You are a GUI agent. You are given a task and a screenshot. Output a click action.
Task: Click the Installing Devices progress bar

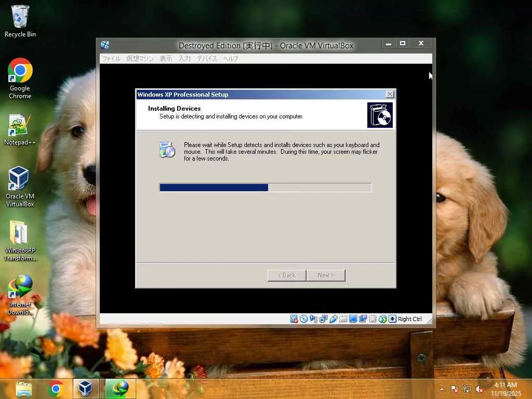click(x=265, y=187)
